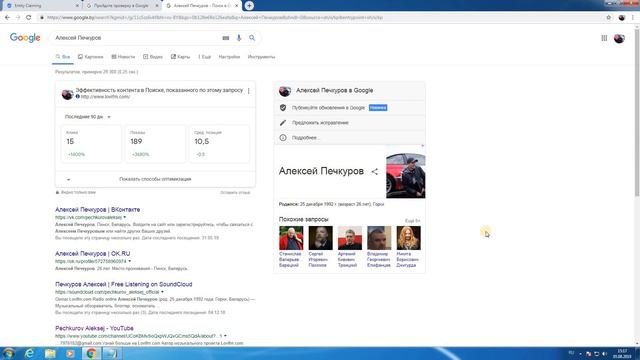The height and width of the screenshot is (360, 640).
Task: Start voice search with microphone icon
Action: tap(239, 38)
